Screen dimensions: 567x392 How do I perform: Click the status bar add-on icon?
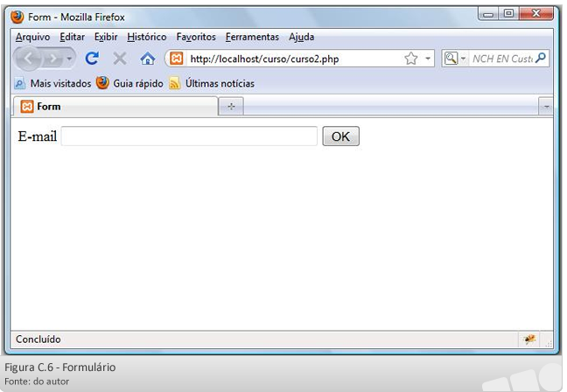point(529,339)
